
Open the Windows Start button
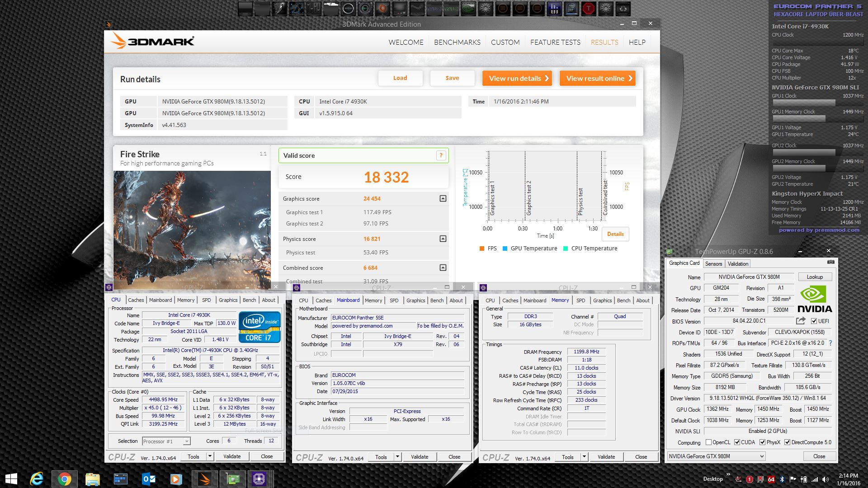click(11, 479)
